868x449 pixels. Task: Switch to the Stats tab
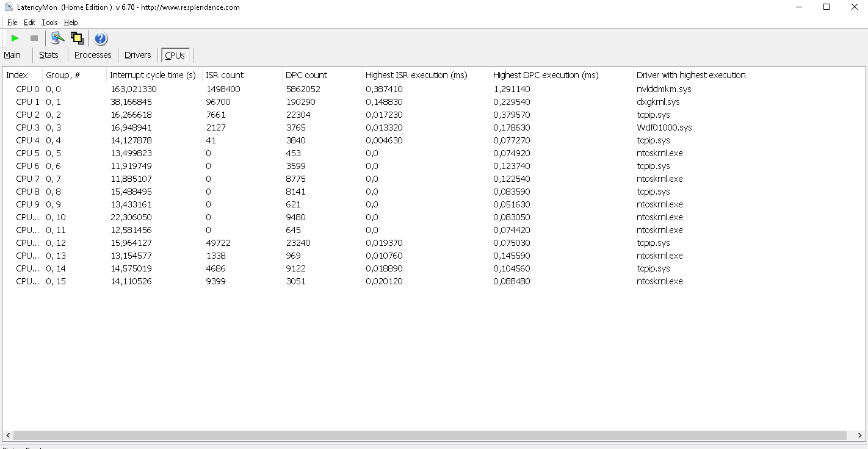(x=49, y=55)
